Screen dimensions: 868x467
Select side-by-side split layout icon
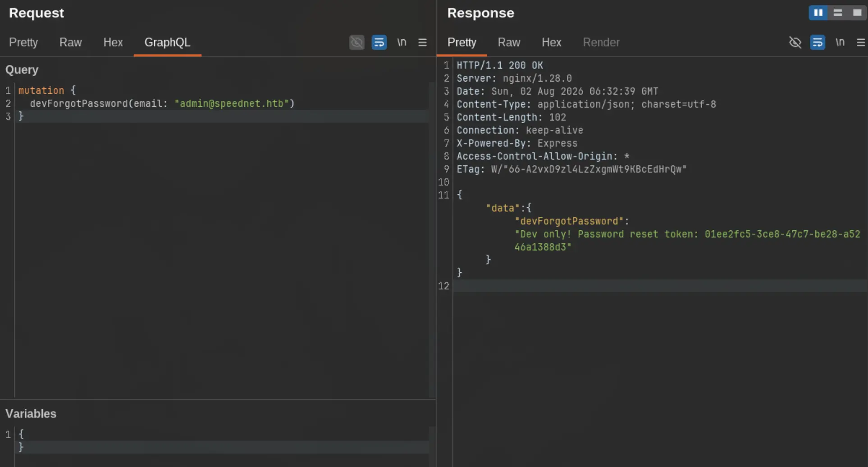pos(818,13)
